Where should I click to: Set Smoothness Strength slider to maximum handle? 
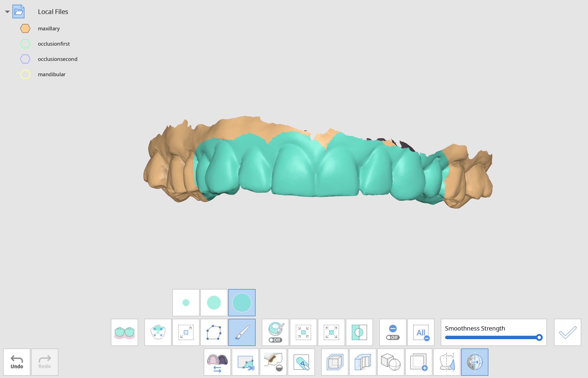[539, 337]
